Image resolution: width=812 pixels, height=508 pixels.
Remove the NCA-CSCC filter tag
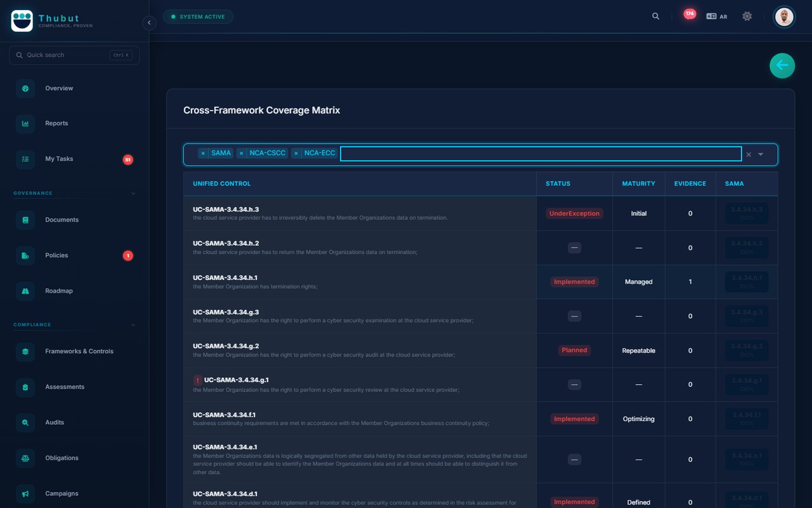(x=242, y=154)
